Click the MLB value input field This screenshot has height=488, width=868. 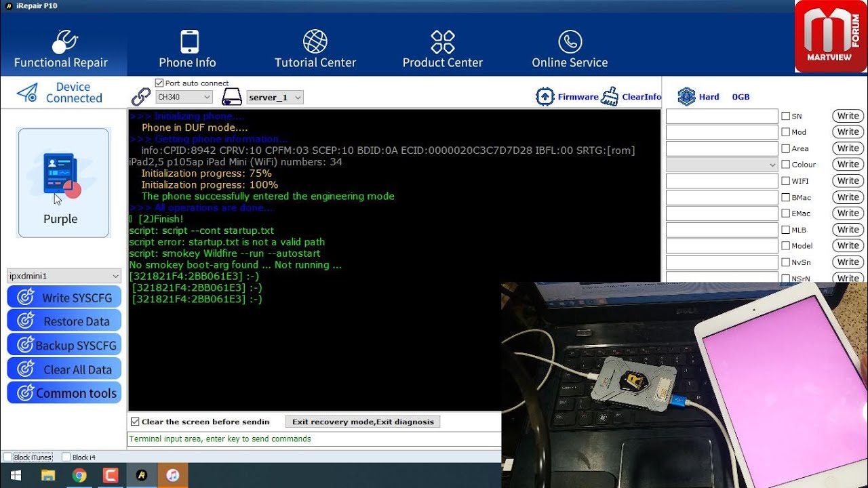tap(722, 230)
